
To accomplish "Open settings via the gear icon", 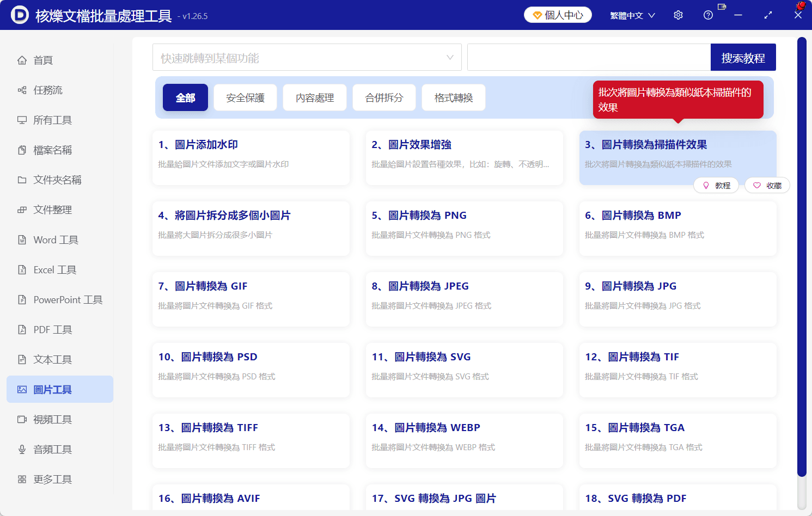I will tap(678, 15).
